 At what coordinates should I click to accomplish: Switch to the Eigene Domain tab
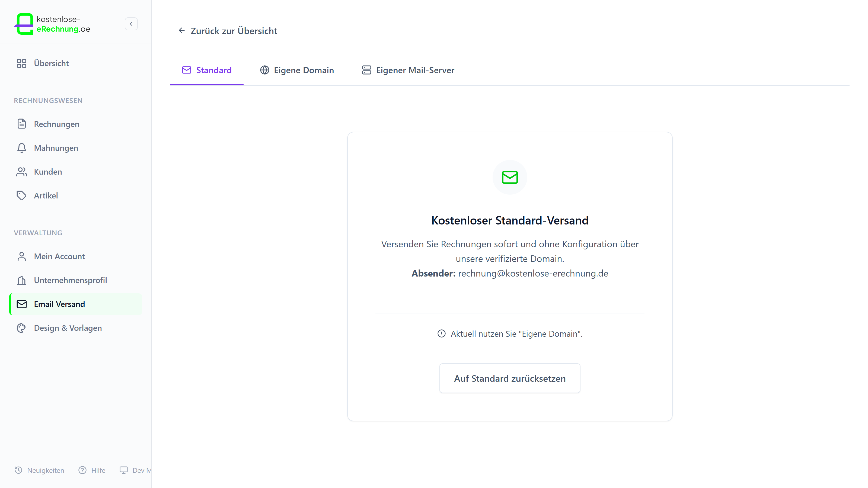297,70
